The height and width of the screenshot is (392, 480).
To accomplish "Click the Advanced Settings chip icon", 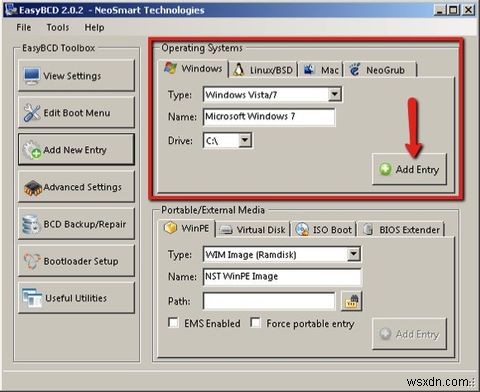I will (33, 188).
